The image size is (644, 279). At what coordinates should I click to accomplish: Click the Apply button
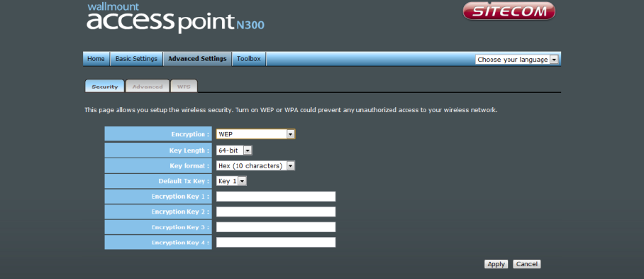(x=496, y=264)
